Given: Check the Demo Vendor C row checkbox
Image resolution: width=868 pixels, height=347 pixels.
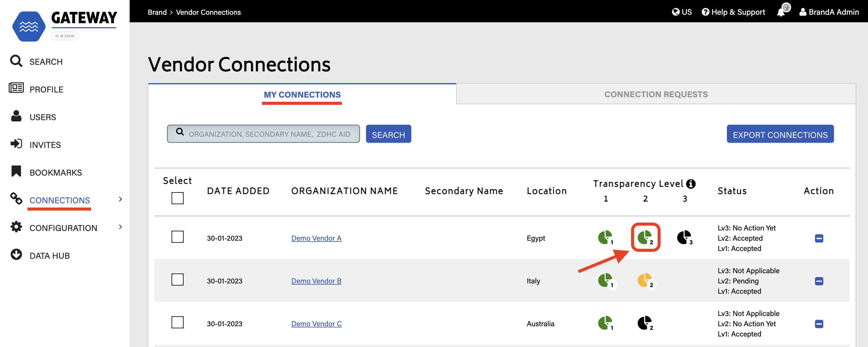Looking at the screenshot, I should pos(178,322).
